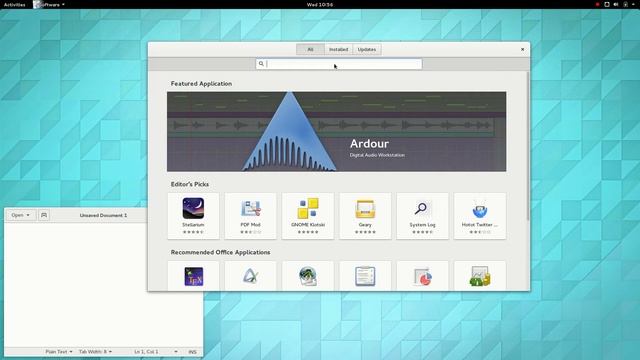Open the PDF Mod app icon
The height and width of the screenshot is (360, 640).
[251, 208]
